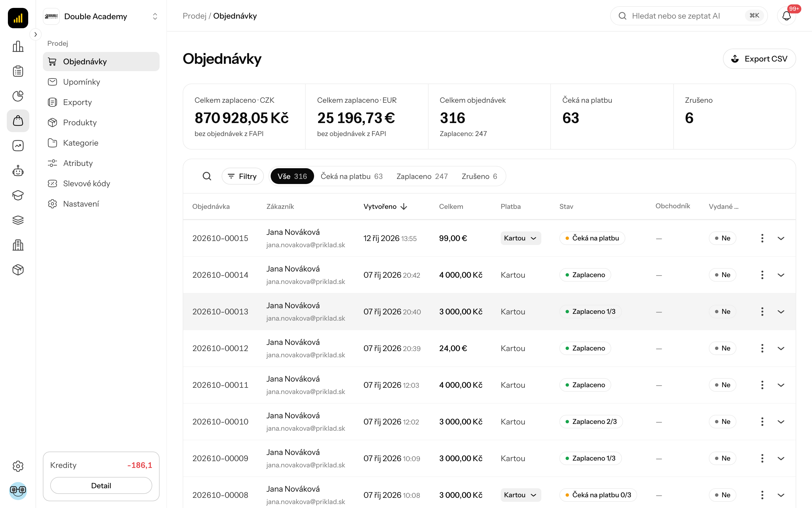This screenshot has width=812, height=508.
Task: Open Upomínky in the sidebar
Action: tap(101, 82)
